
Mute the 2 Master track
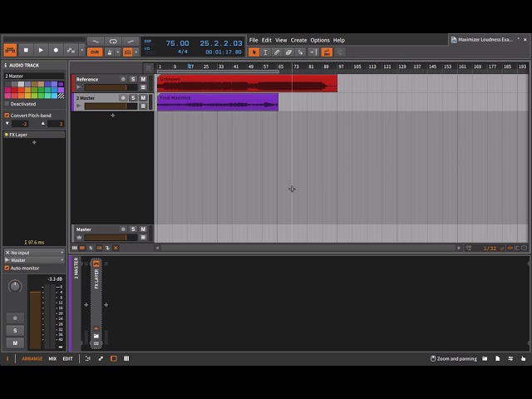143,98
